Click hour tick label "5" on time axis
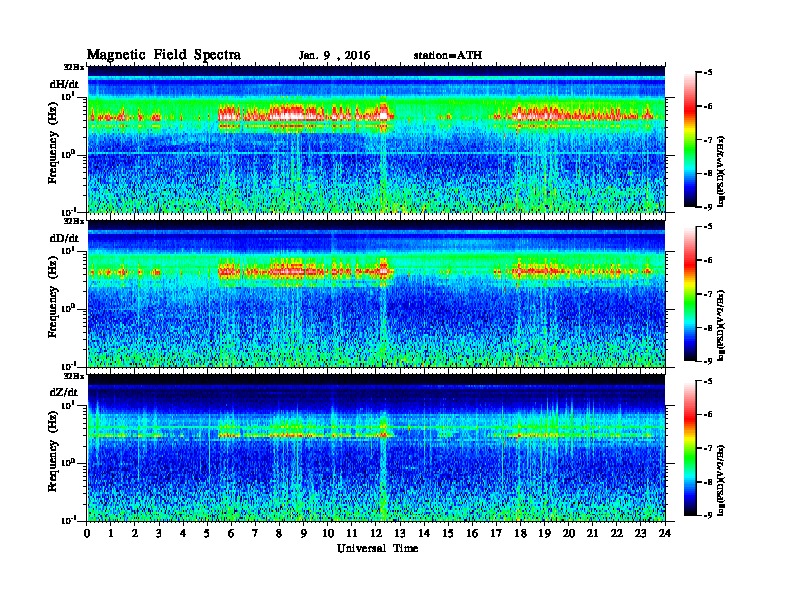Viewport: 792px width, 612px height. point(207,533)
